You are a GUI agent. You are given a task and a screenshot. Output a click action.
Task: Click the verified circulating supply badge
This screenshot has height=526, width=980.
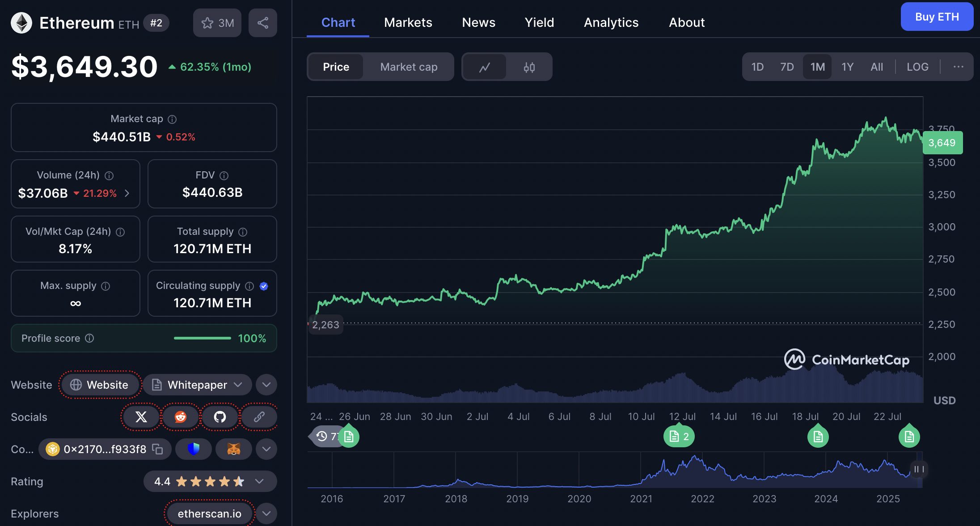(x=264, y=286)
